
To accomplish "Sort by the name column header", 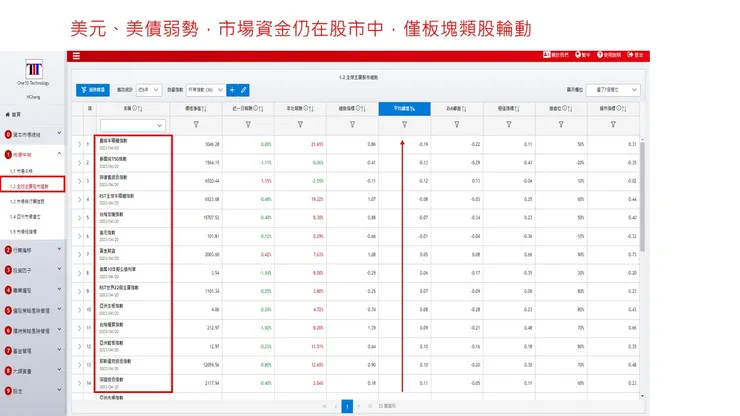I will pos(133,109).
